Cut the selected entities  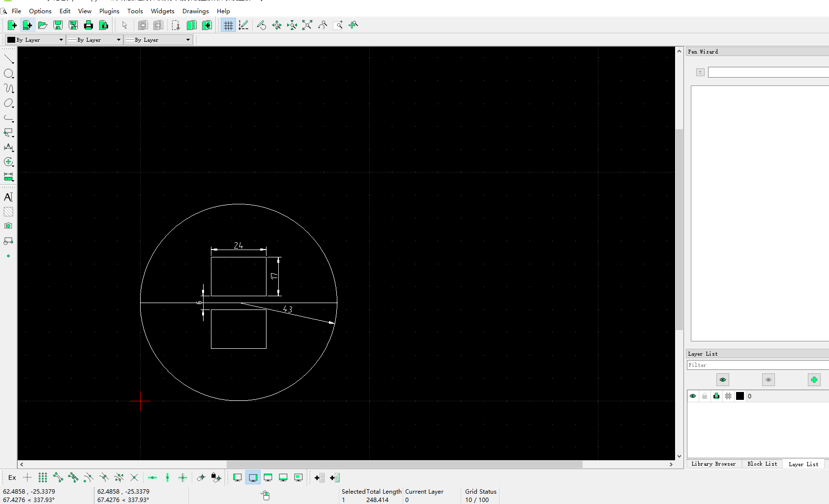coord(176,25)
